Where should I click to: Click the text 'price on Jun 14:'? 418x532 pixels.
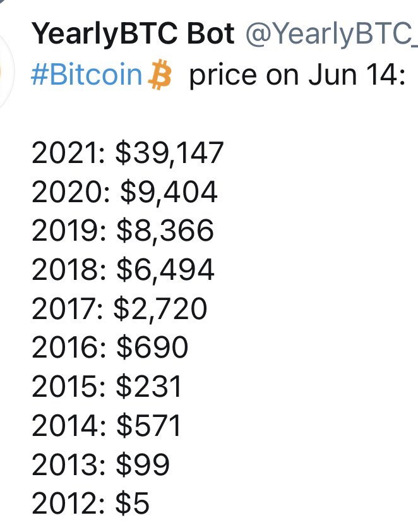[x=297, y=75]
